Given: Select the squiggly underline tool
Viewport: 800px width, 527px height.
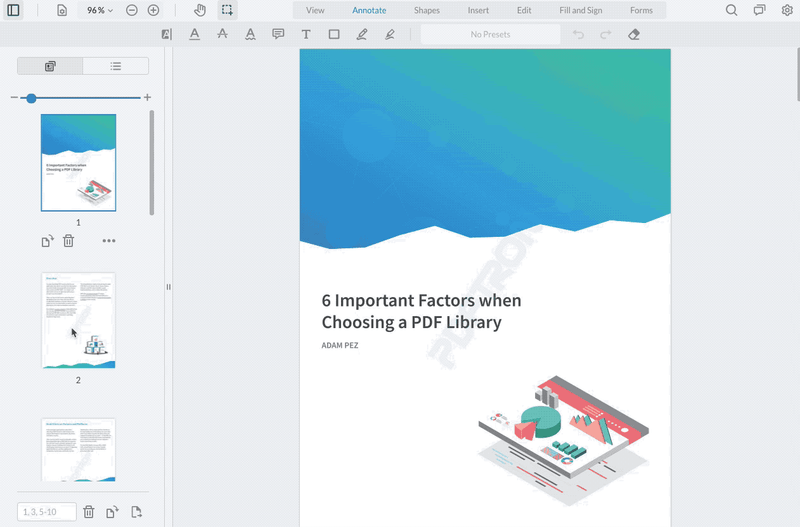Looking at the screenshot, I should (x=250, y=34).
